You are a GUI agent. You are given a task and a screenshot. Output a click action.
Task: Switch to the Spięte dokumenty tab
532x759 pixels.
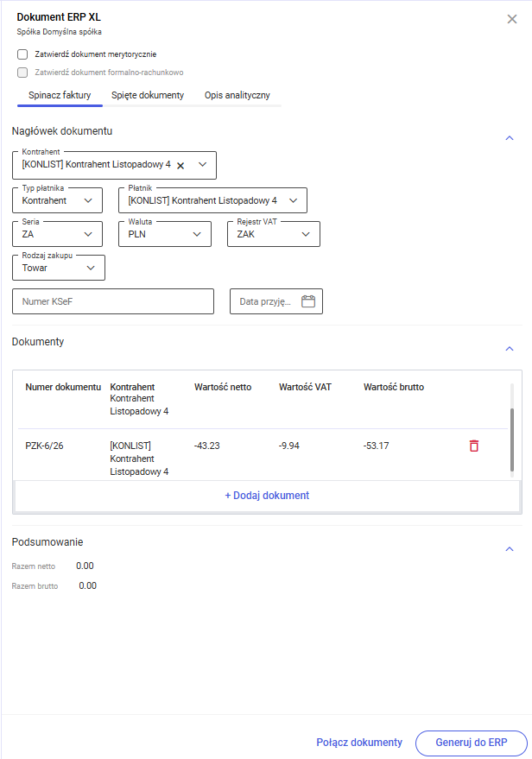pyautogui.click(x=148, y=95)
